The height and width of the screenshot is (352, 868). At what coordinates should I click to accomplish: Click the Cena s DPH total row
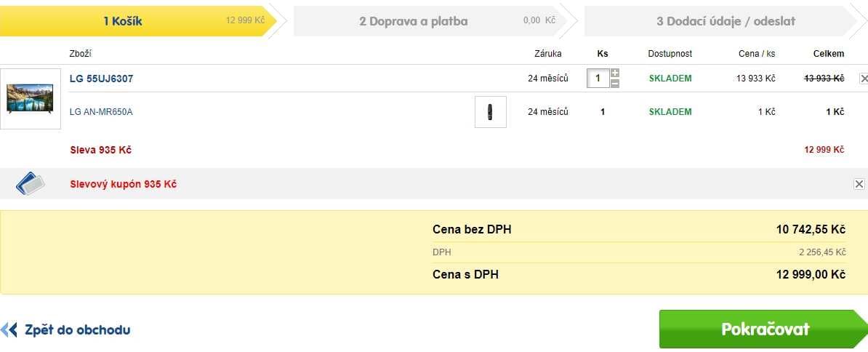639,274
